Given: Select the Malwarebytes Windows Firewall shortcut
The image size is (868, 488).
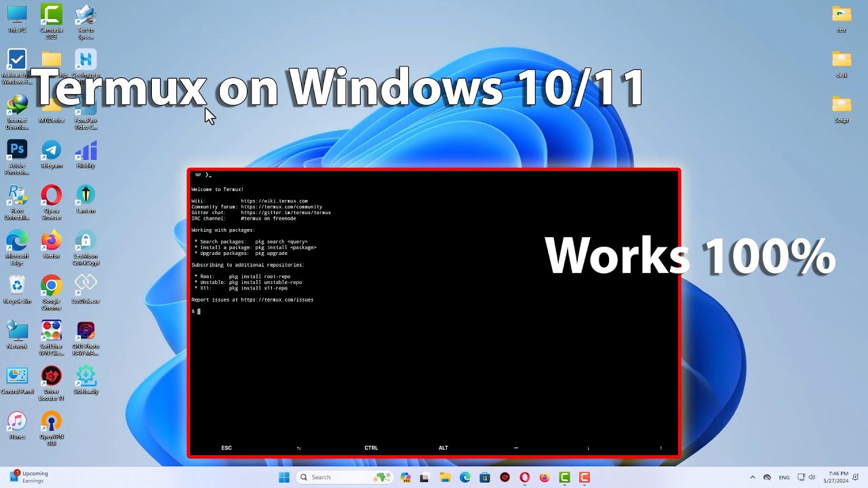Looking at the screenshot, I should (x=16, y=66).
